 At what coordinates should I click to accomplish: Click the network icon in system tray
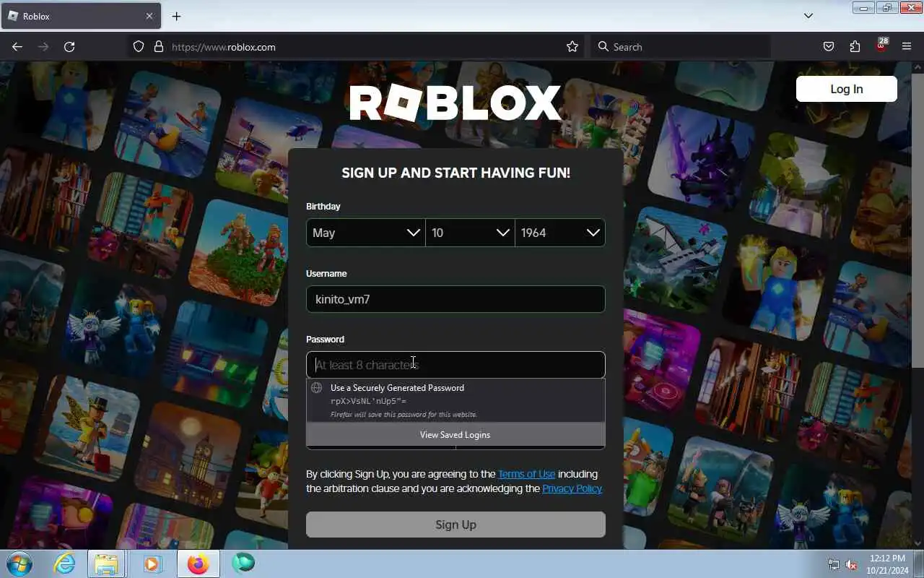(834, 564)
